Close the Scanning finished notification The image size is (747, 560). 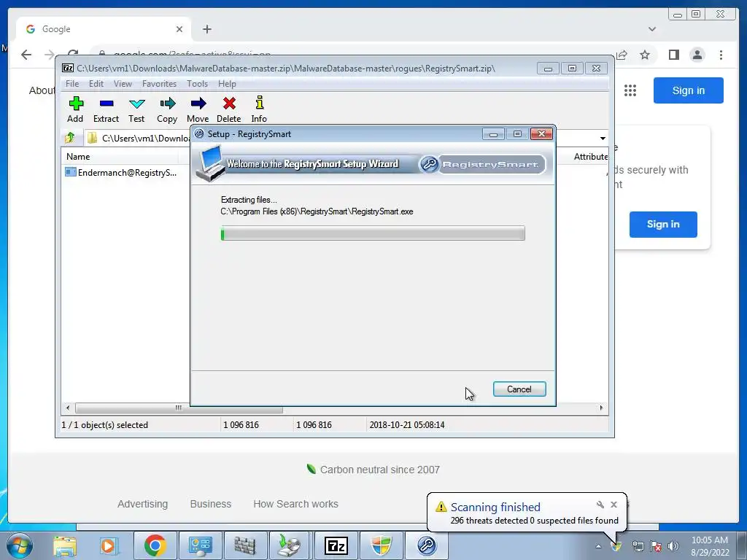pyautogui.click(x=614, y=505)
